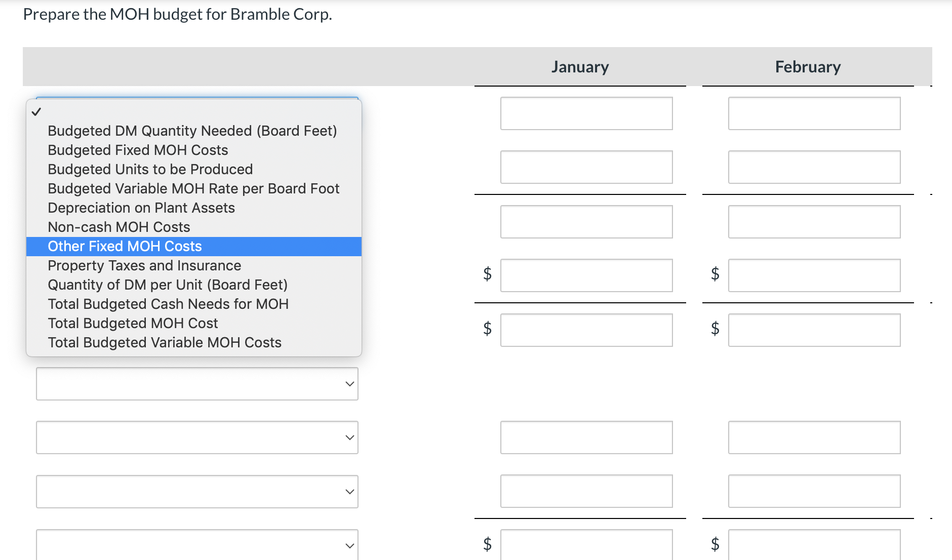Viewport: 952px width, 560px height.
Task: Expand the second empty dropdown below the list
Action: point(197,437)
